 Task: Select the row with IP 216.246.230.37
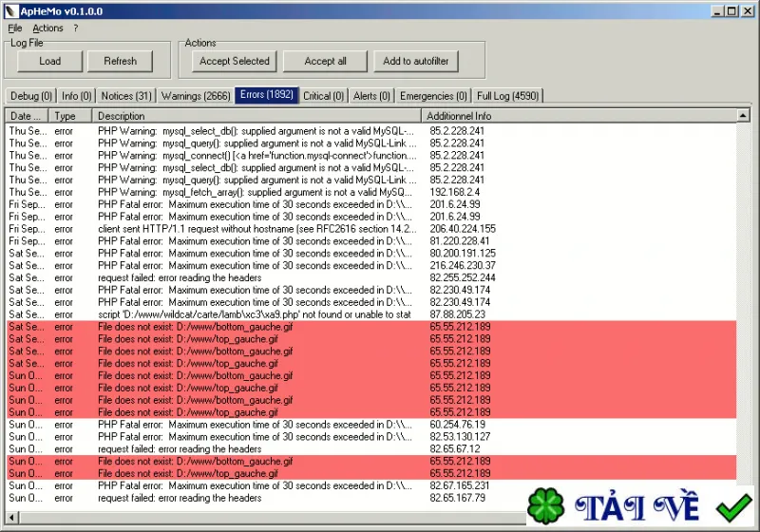click(x=371, y=265)
